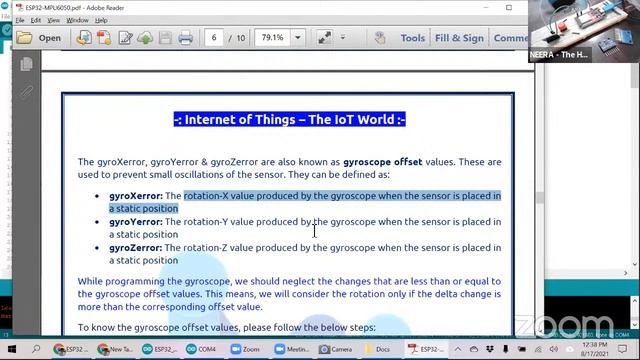Click the create PDF online icon
This screenshot has width=640, height=360.
84,38
